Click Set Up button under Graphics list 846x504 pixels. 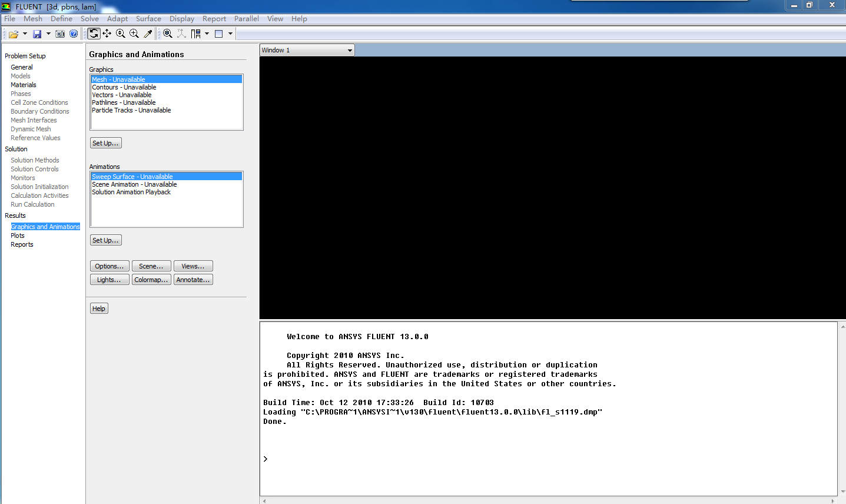coord(106,143)
